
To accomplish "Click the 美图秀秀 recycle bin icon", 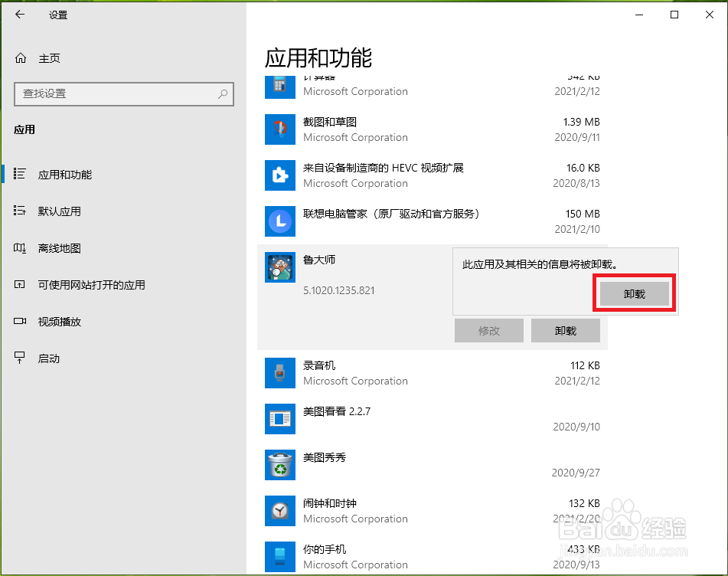I will 280,465.
